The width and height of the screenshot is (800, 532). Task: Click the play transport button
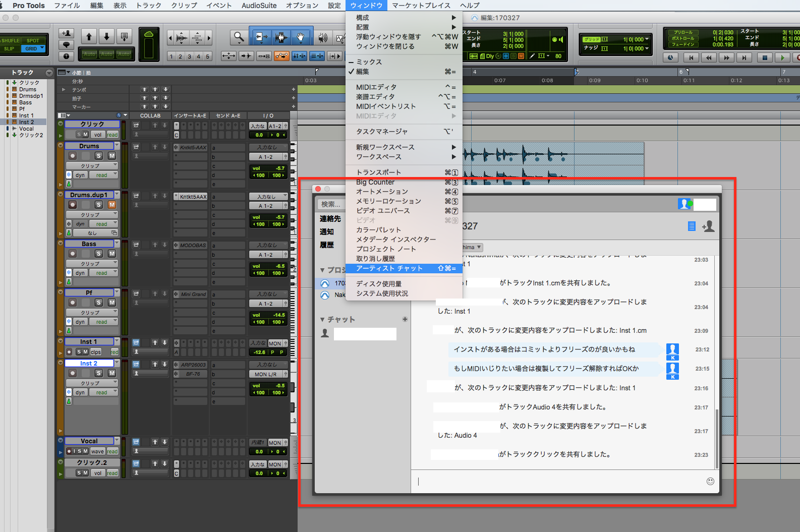pos(782,57)
